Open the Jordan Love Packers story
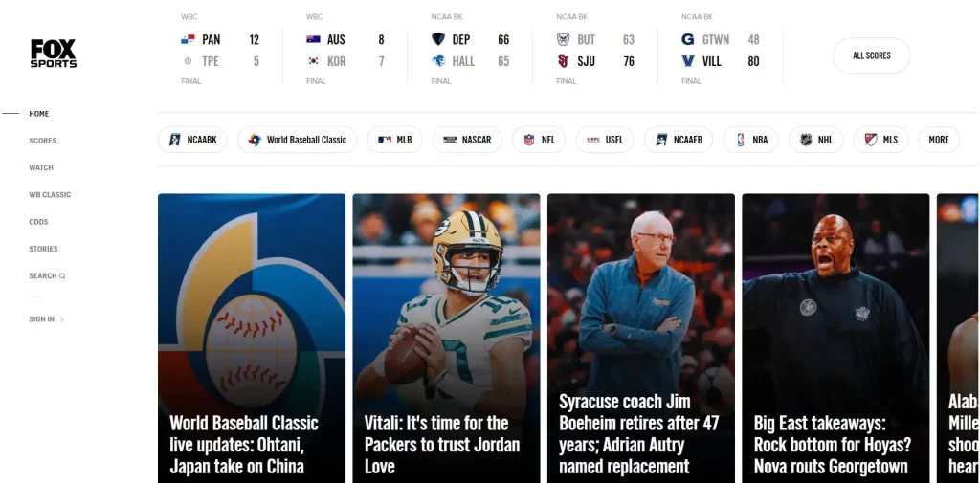Image resolution: width=980 pixels, height=483 pixels. tap(446, 338)
